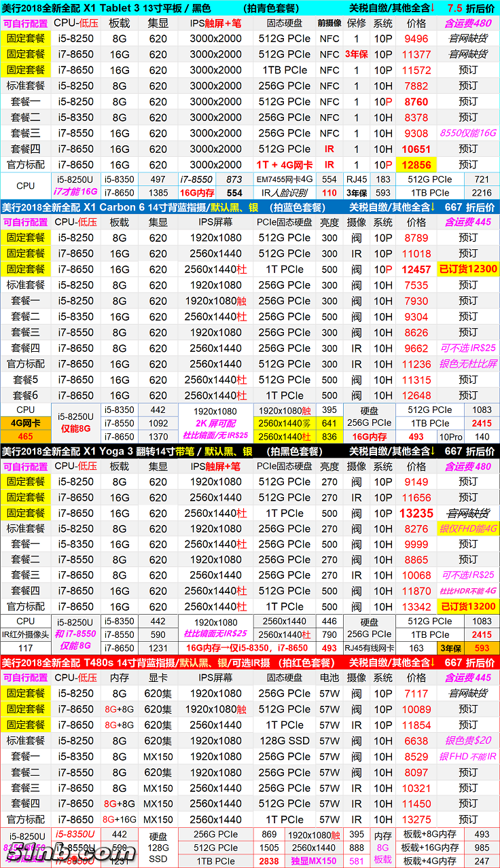Select the price cell 10089

[x=416, y=709]
